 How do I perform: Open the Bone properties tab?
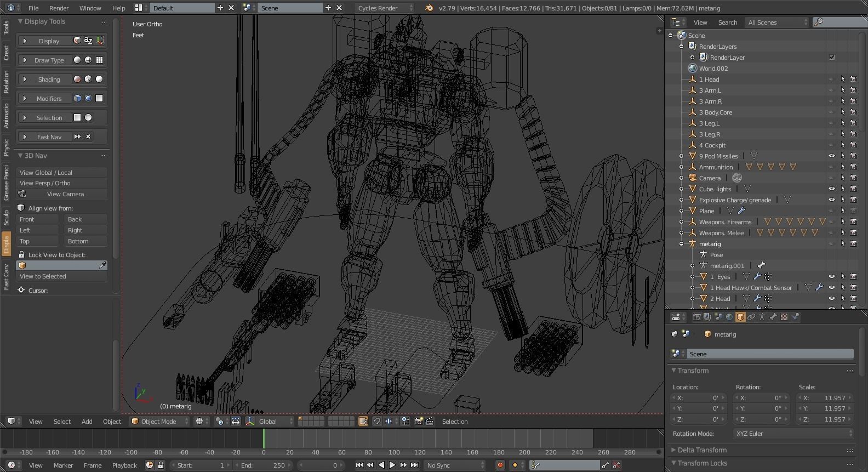pos(773,317)
